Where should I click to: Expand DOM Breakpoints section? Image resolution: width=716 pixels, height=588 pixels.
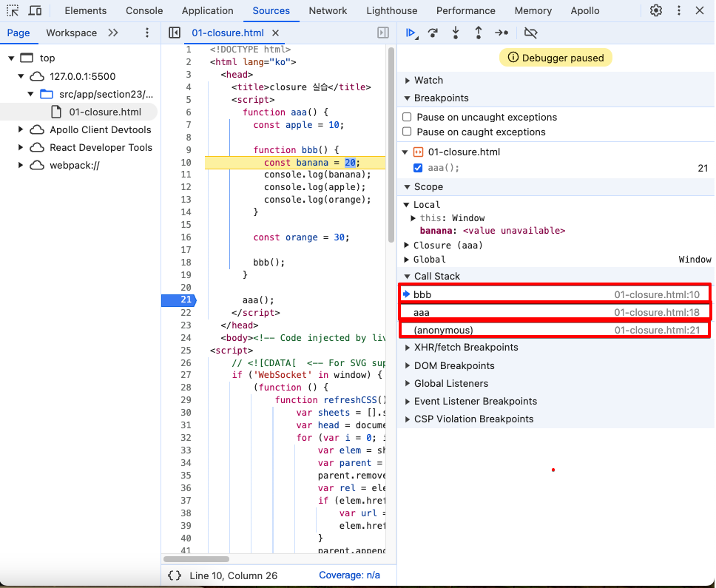pos(408,365)
